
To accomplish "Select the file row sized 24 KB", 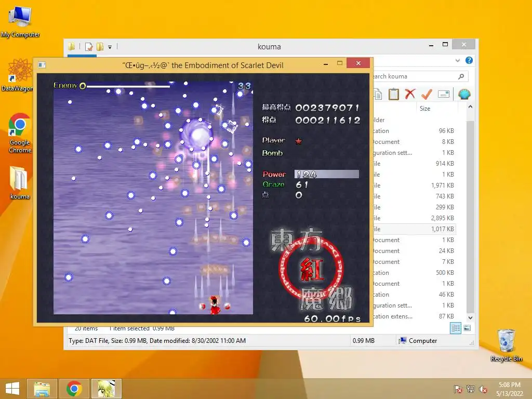I will [414, 251].
